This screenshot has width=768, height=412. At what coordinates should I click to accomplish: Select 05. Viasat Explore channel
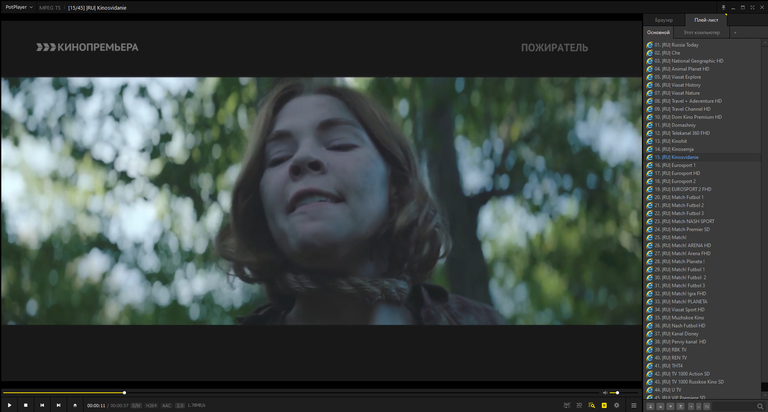coord(703,77)
